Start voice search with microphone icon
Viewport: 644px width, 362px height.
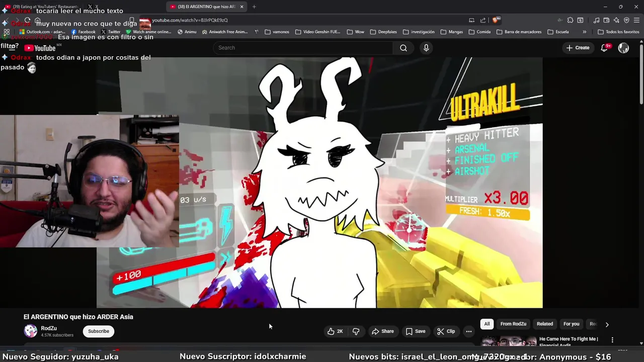tap(426, 48)
